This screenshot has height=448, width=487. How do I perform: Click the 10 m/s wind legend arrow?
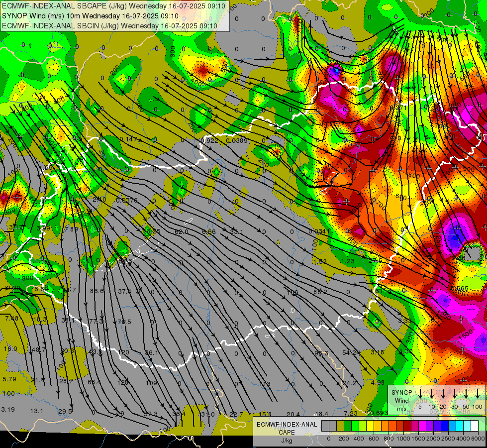[x=431, y=393]
